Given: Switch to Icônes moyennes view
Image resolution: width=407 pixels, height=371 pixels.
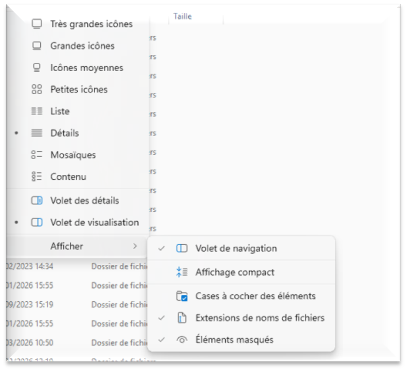Looking at the screenshot, I should pos(78,68).
